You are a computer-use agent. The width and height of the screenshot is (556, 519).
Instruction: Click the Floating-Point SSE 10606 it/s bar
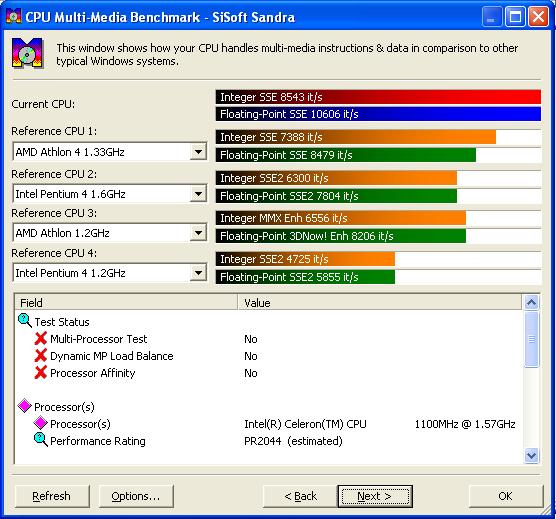(x=378, y=114)
